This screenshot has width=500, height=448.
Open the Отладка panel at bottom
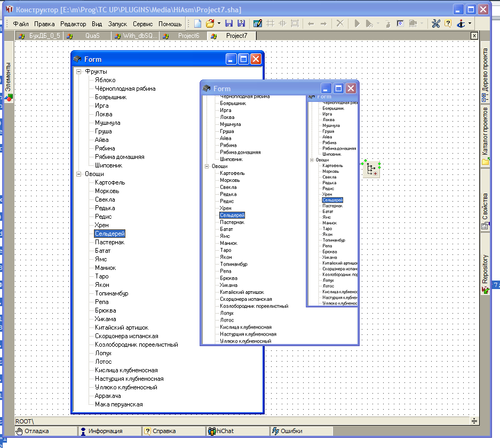36,431
